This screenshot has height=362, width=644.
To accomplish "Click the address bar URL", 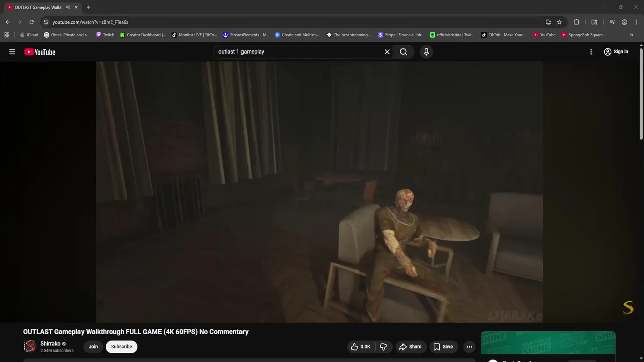I will pyautogui.click(x=91, y=22).
